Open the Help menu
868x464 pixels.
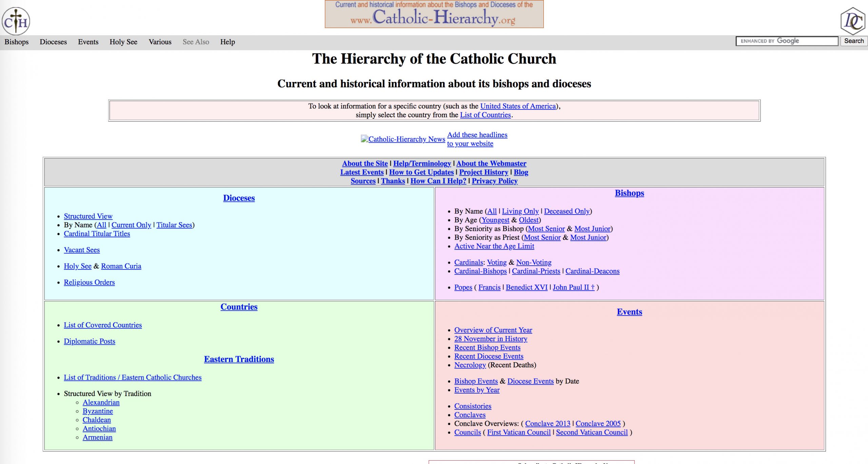pyautogui.click(x=227, y=42)
